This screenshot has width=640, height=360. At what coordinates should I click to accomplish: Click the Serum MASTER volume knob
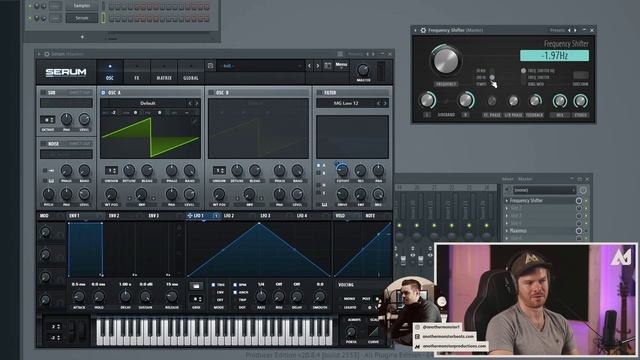(363, 70)
